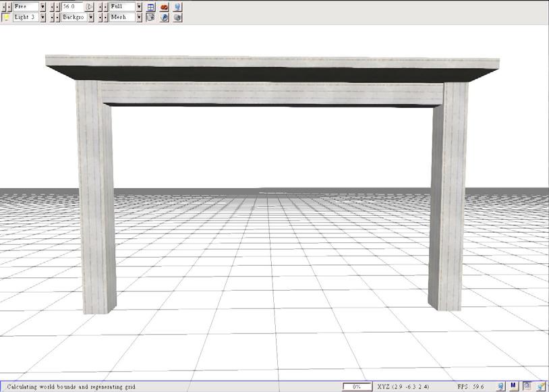Click into the 56.0 value field

[x=72, y=7]
